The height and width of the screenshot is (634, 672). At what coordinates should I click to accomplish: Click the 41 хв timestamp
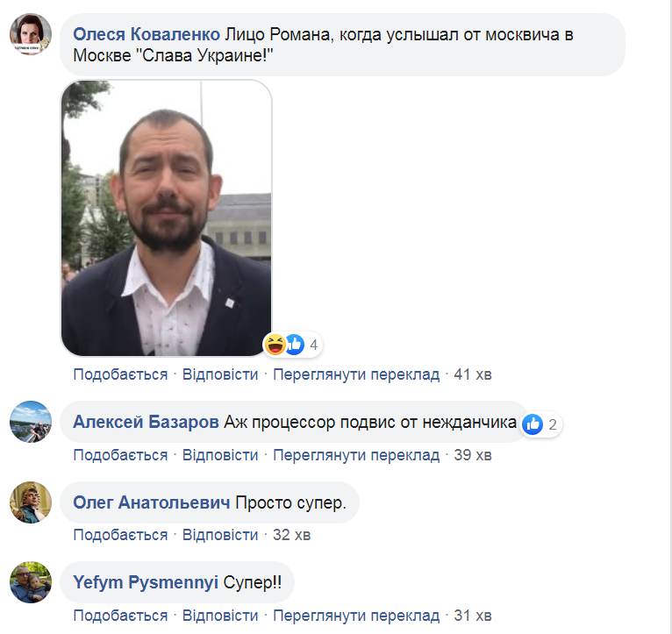pyautogui.click(x=473, y=374)
